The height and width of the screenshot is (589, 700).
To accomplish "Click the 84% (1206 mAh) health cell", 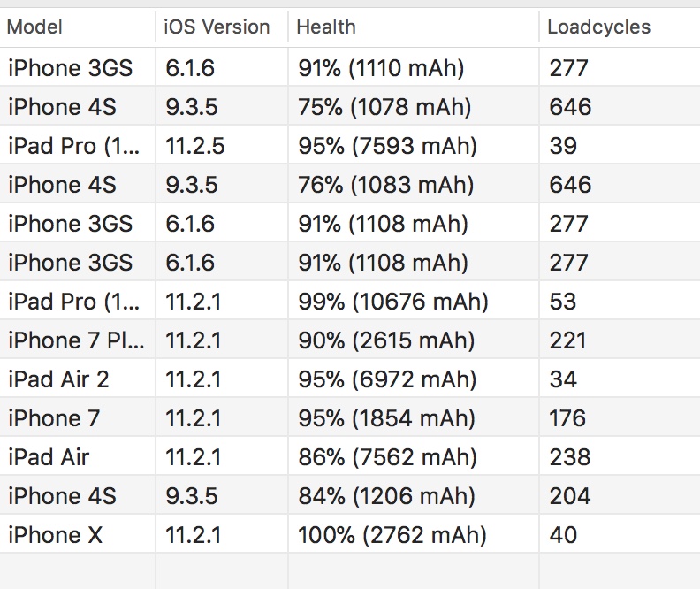I will [x=414, y=495].
